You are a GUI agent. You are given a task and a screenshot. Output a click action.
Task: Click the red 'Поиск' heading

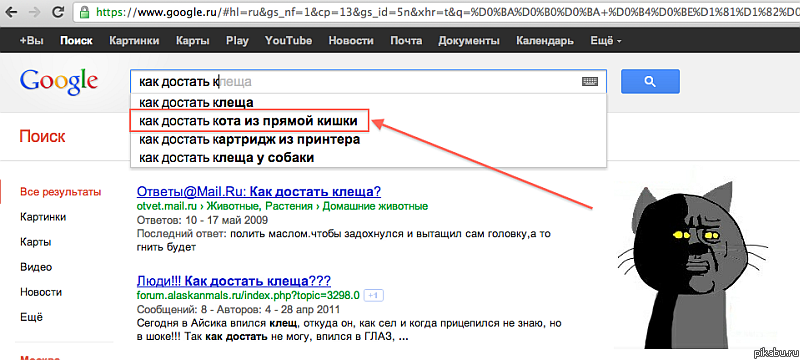coord(42,137)
